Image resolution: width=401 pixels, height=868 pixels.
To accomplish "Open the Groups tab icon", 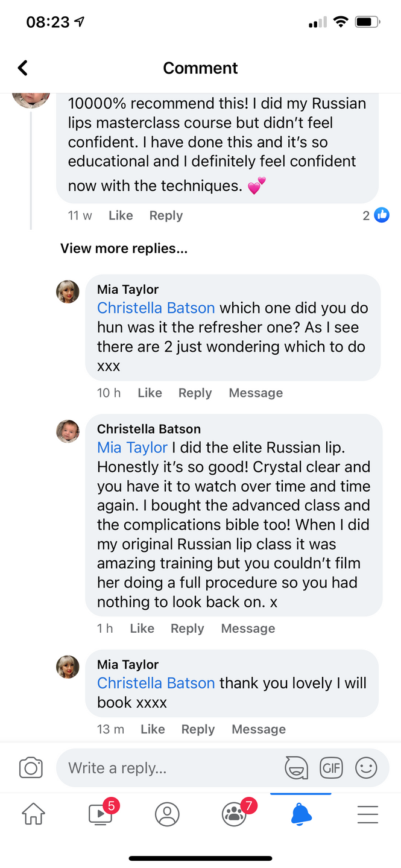I will click(x=235, y=814).
